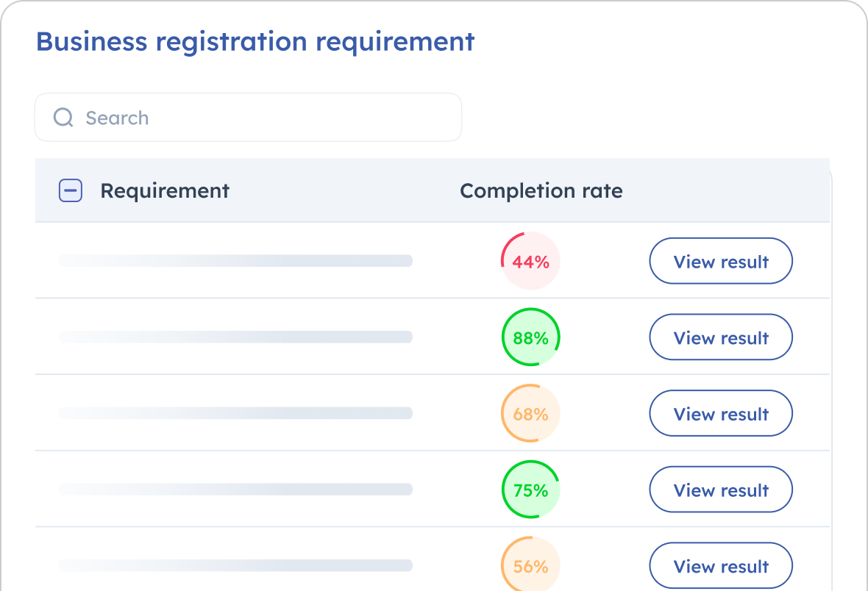The height and width of the screenshot is (591, 868).
Task: Click the 88% green completion rate circle
Action: pyautogui.click(x=530, y=337)
